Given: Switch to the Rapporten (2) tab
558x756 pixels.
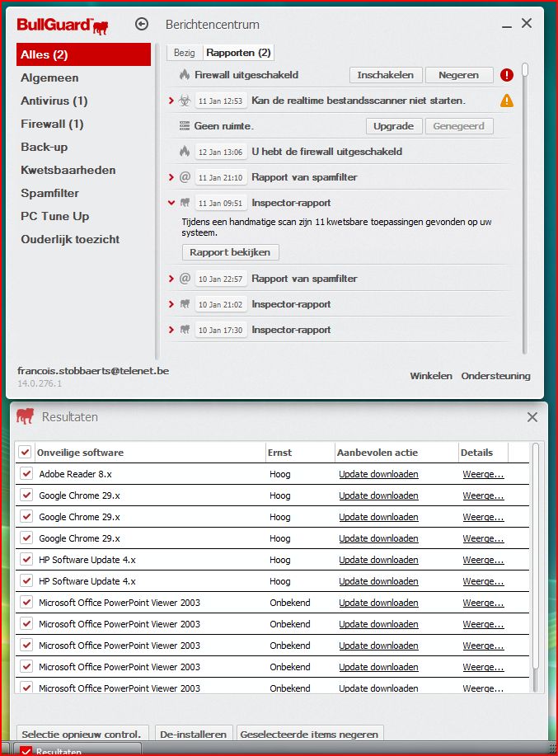Looking at the screenshot, I should (238, 53).
